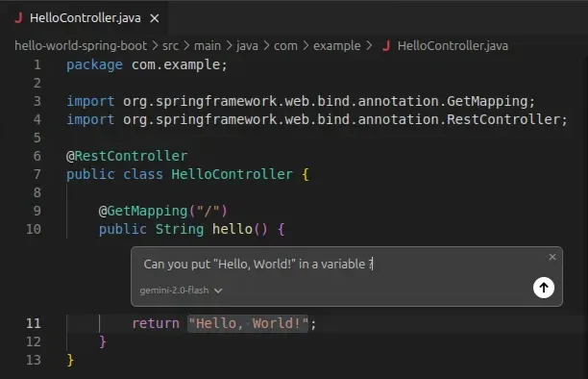The width and height of the screenshot is (588, 379).
Task: Click RestController in the line 4 import
Action: [x=503, y=119]
